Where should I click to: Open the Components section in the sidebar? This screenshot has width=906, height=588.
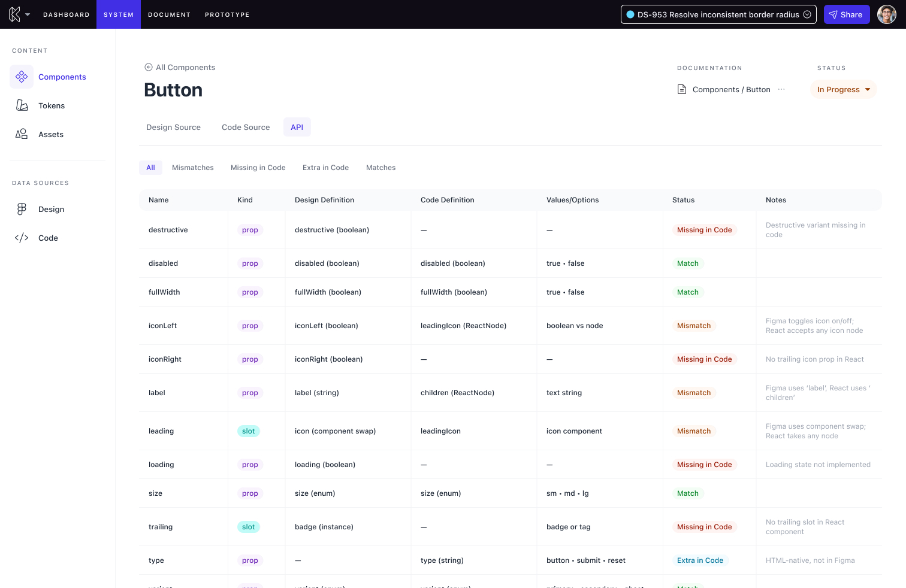click(x=62, y=77)
